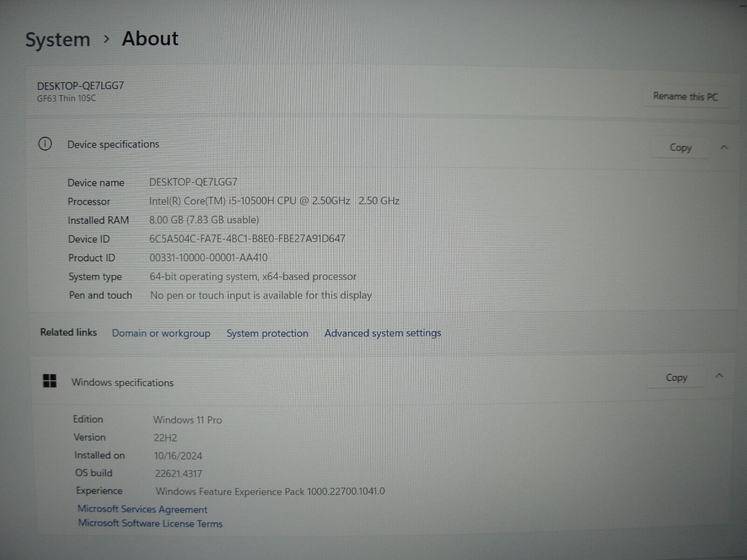Copy the Windows specifications
This screenshot has width=747, height=560.
[676, 378]
